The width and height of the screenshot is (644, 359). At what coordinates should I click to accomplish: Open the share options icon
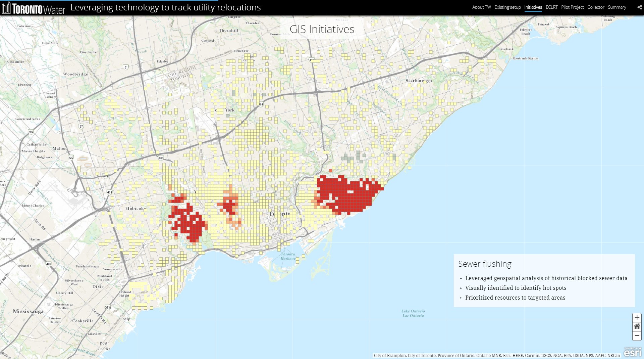(x=639, y=7)
